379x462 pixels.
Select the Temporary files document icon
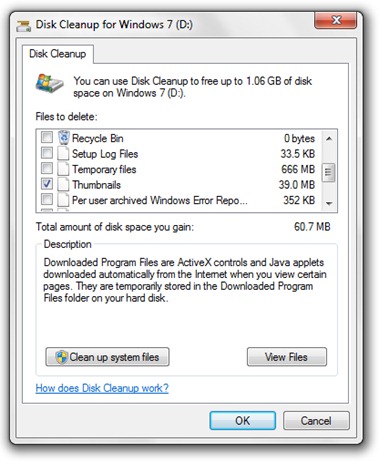click(x=63, y=169)
